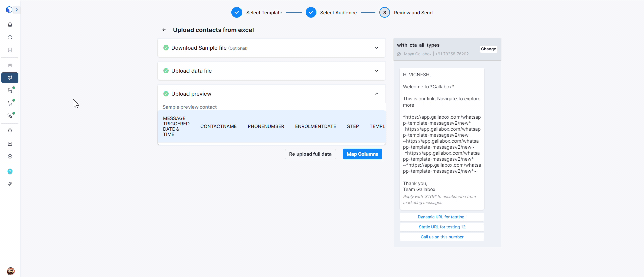The image size is (644, 277).
Task: Open the shopping cart icon
Action: pyautogui.click(x=10, y=103)
